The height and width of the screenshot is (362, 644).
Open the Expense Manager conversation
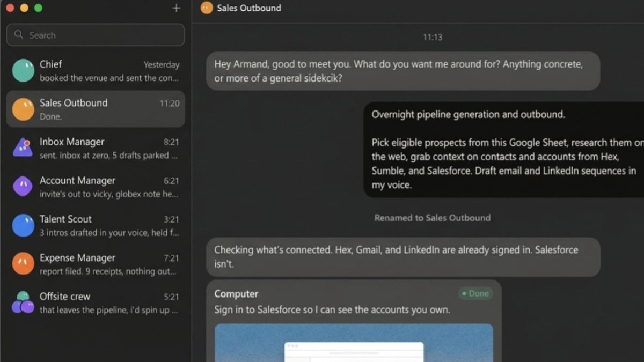pos(96,264)
